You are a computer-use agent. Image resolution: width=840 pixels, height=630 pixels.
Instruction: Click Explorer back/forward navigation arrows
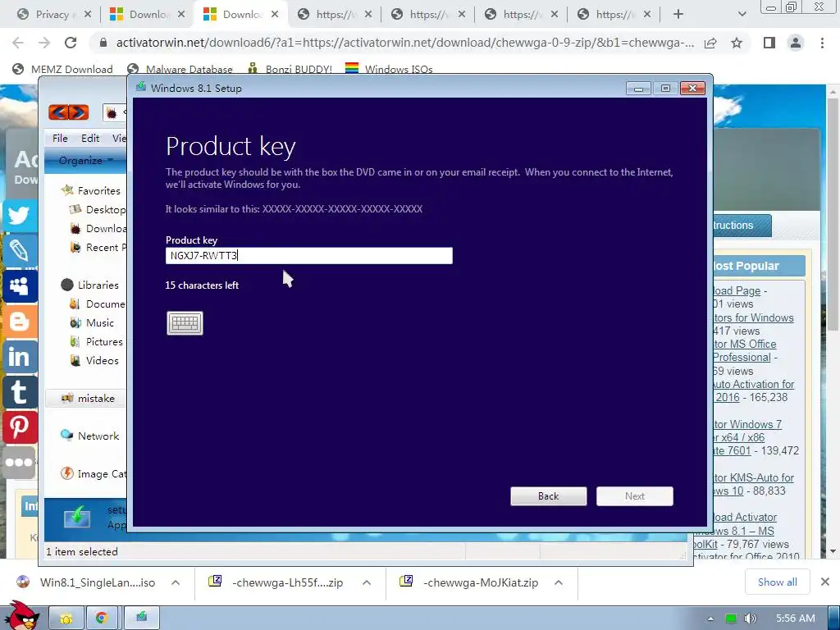69,112
